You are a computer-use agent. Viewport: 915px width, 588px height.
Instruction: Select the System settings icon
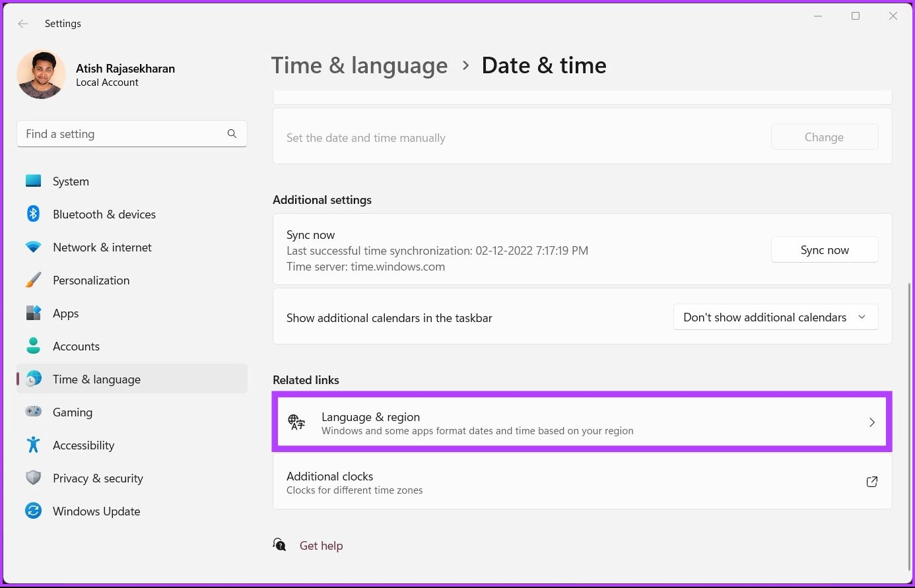[x=33, y=181]
